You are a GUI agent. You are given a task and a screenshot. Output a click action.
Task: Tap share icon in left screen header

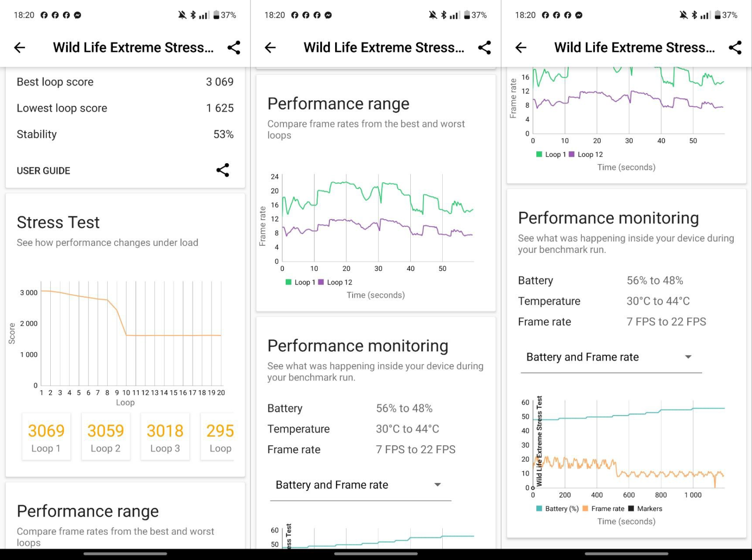[x=234, y=47]
